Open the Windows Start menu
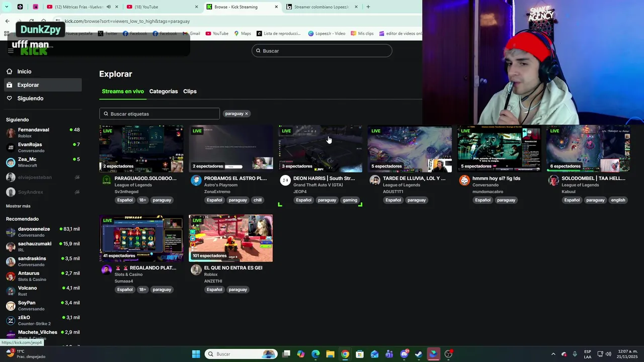The width and height of the screenshot is (644, 362). pos(196,354)
